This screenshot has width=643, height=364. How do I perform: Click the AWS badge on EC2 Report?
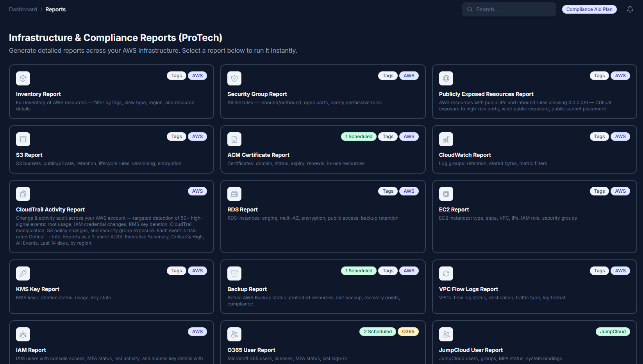pyautogui.click(x=620, y=191)
